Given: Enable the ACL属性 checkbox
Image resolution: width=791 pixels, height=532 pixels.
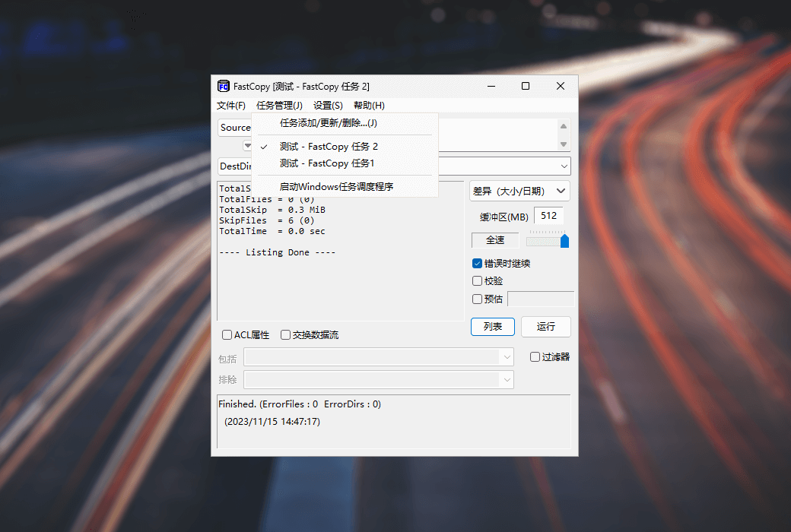Looking at the screenshot, I should (227, 335).
